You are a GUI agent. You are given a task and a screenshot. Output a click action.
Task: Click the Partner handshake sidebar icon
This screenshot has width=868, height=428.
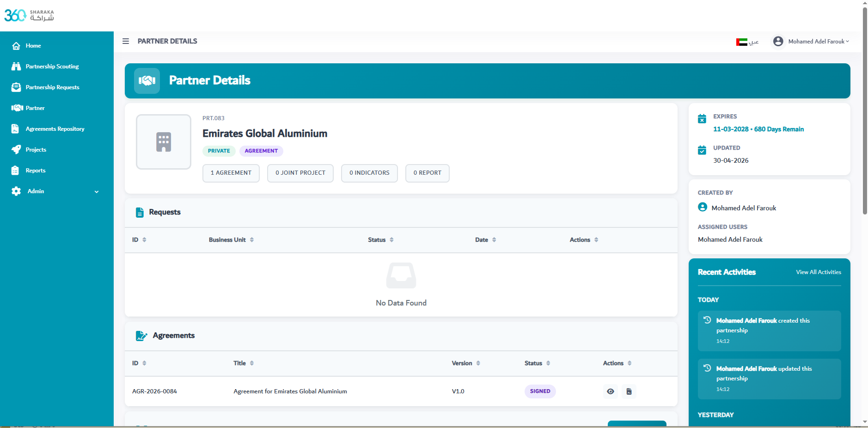pyautogui.click(x=17, y=108)
